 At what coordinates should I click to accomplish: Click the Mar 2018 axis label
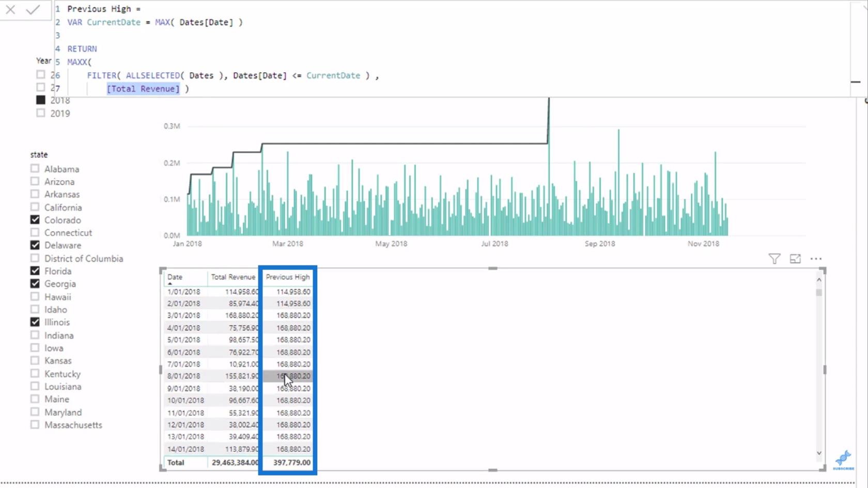coord(288,244)
